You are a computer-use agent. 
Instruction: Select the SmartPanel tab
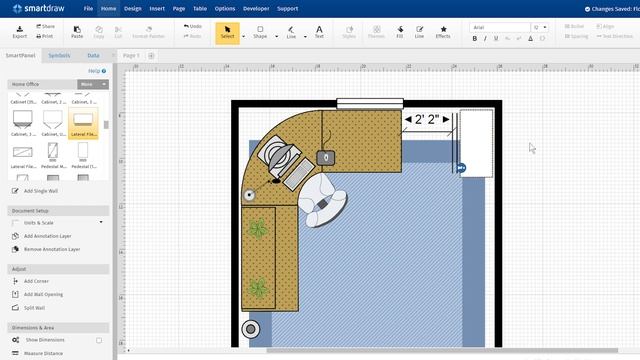20,56
